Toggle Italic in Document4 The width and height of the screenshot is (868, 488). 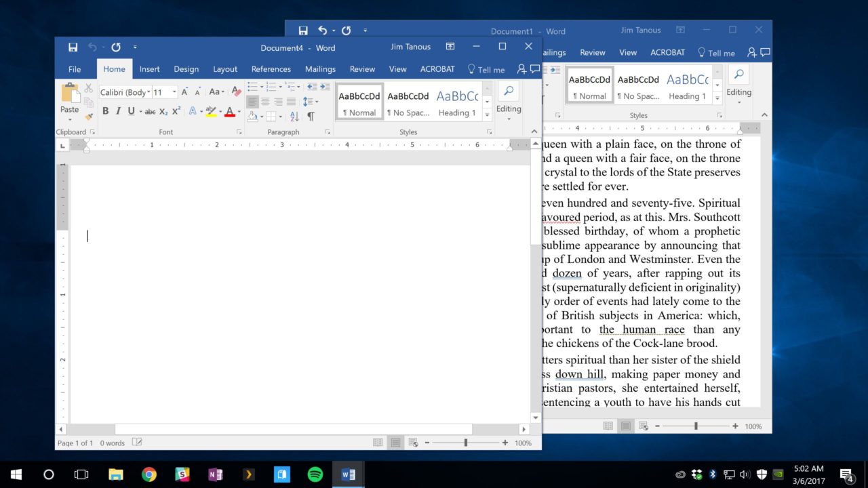118,111
